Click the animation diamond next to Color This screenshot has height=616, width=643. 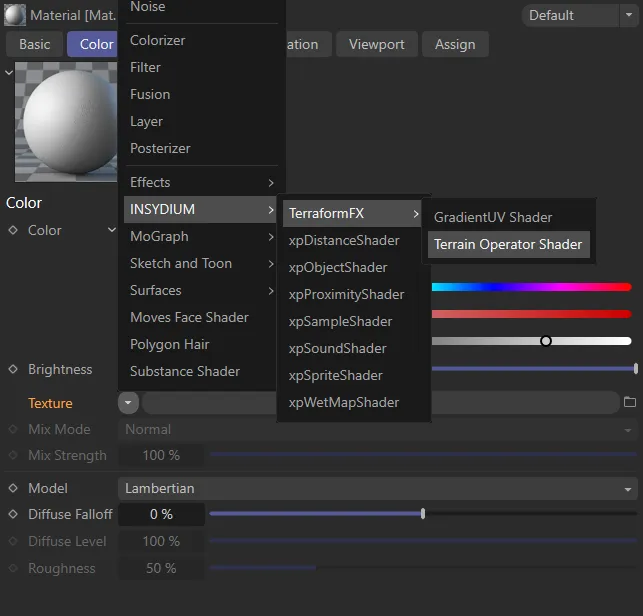tap(13, 230)
